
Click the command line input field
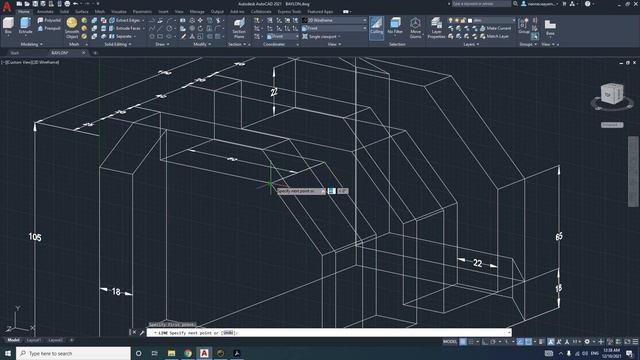point(329,333)
